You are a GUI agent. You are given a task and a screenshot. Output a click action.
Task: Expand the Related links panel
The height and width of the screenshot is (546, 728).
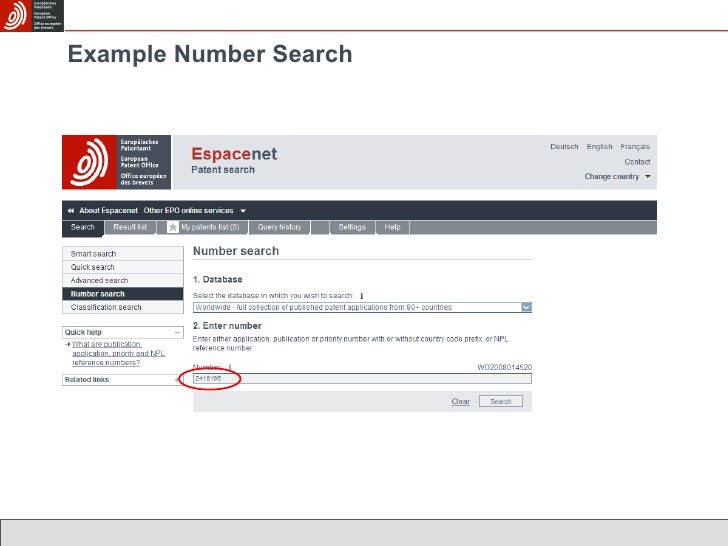176,380
